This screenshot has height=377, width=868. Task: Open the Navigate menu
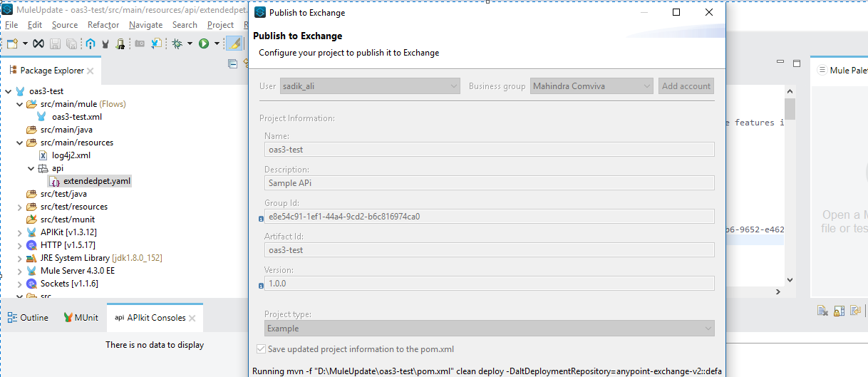pyautogui.click(x=146, y=25)
